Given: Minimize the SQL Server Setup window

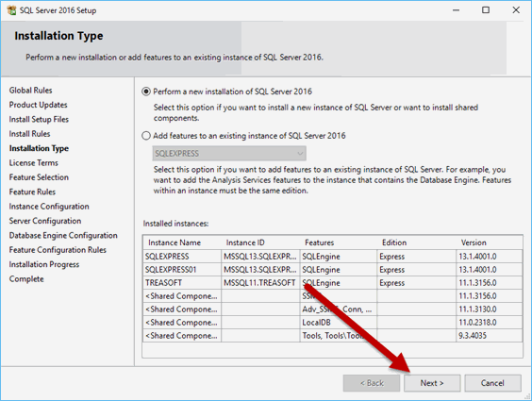Looking at the screenshot, I should coord(456,10).
